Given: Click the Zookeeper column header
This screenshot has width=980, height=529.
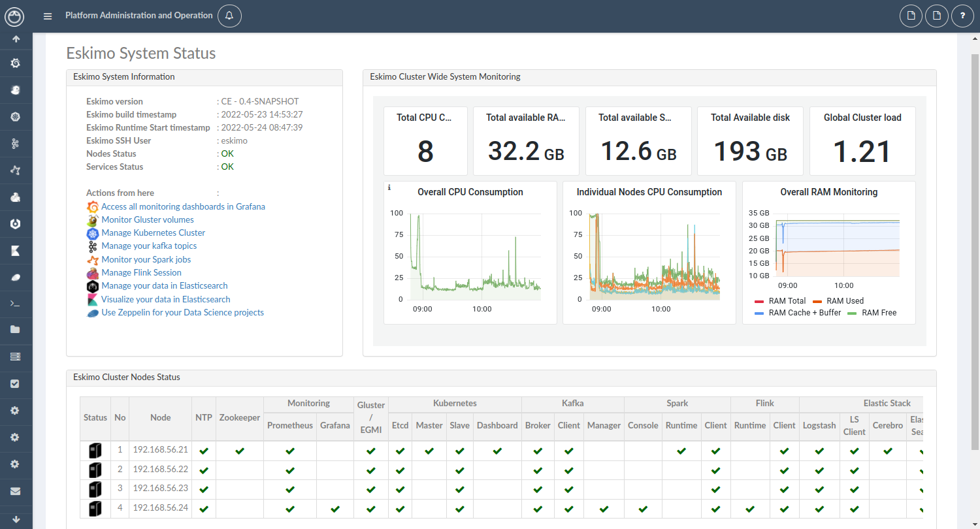Looking at the screenshot, I should point(240,417).
